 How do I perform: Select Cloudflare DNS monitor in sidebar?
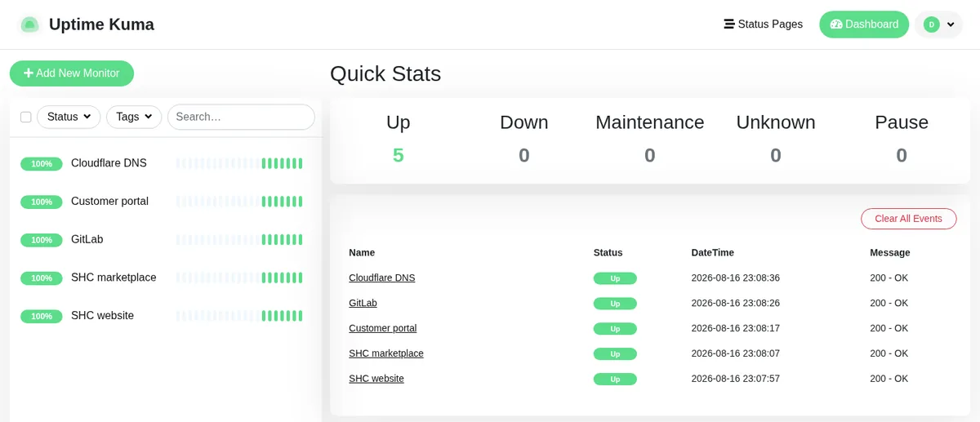click(x=166, y=163)
